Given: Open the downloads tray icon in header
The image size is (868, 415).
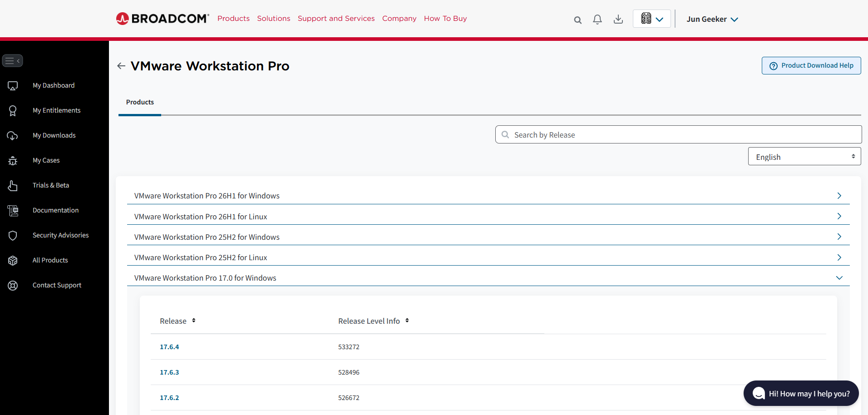Looking at the screenshot, I should coord(618,19).
